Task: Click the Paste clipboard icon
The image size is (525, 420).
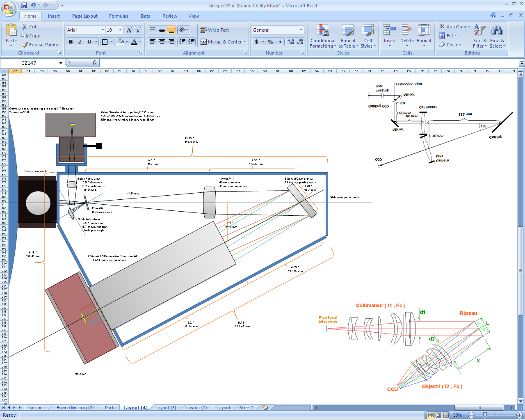Action: click(x=11, y=30)
